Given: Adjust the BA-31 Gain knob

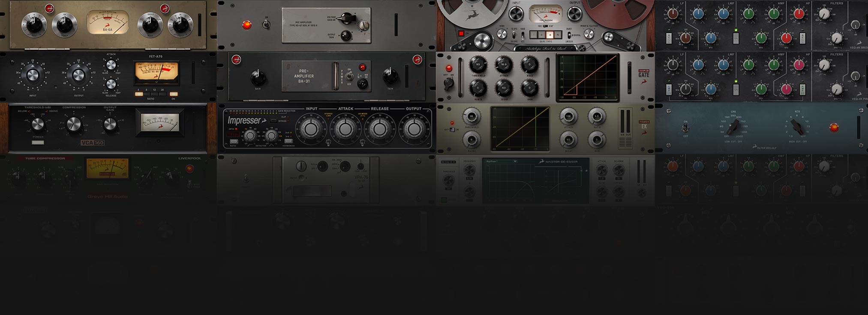Looking at the screenshot, I should 258,78.
